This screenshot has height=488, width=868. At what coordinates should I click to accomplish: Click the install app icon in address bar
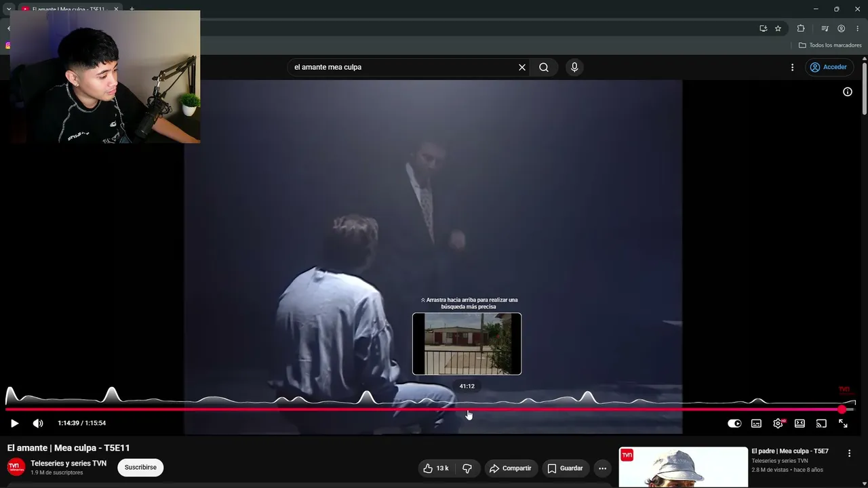click(x=763, y=28)
